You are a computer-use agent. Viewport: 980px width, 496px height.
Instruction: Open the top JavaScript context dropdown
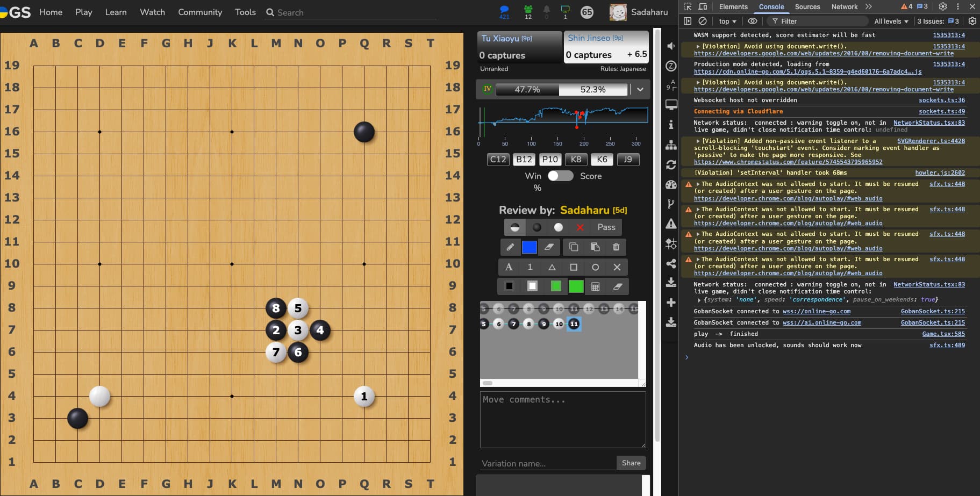click(x=727, y=21)
